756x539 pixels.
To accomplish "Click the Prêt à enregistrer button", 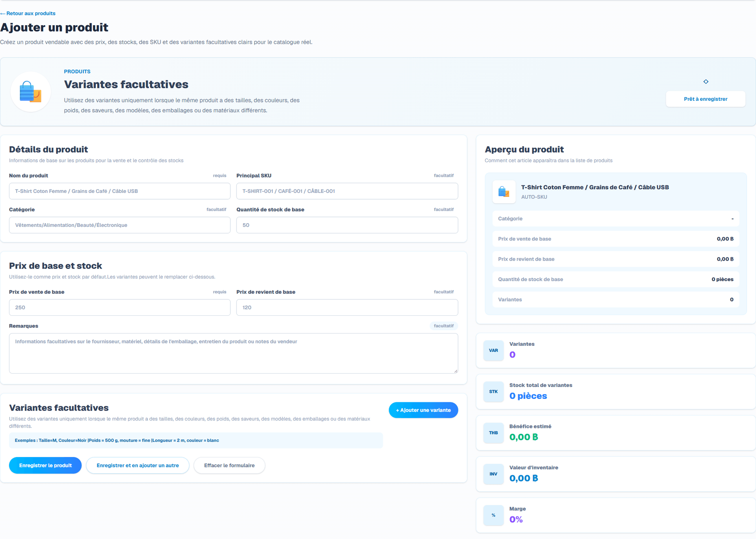I will point(705,99).
